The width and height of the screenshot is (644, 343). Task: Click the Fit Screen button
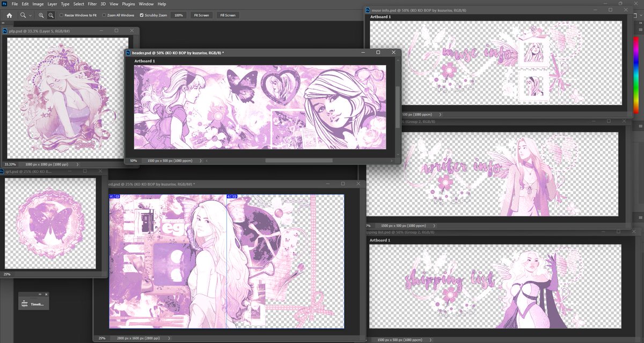[x=202, y=15]
